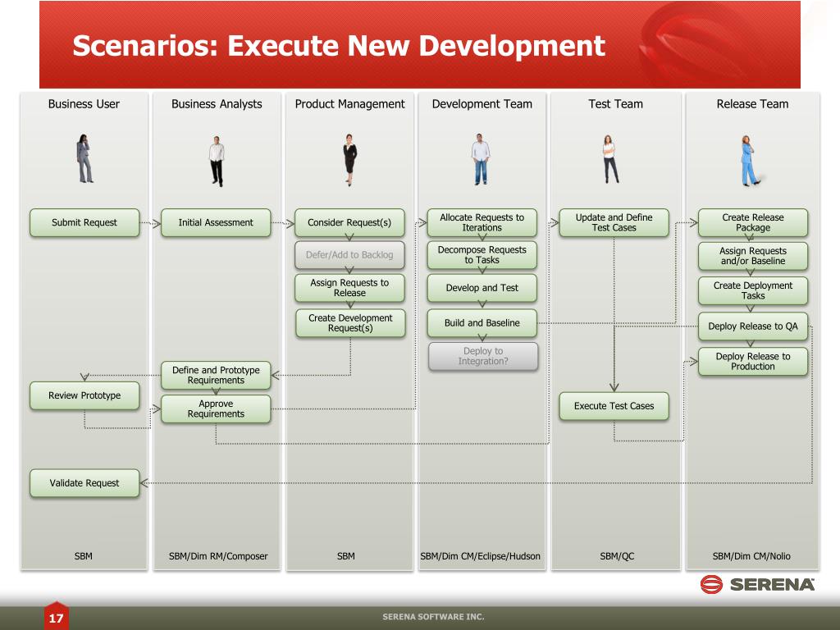Click Allocate Requests to Iterations box
Viewport: 840px width, 630px height.
482,222
